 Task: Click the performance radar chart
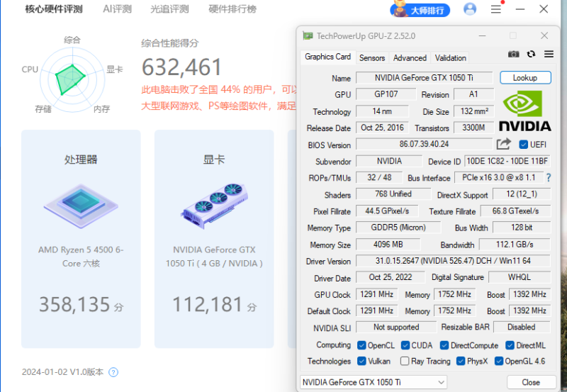coord(72,80)
